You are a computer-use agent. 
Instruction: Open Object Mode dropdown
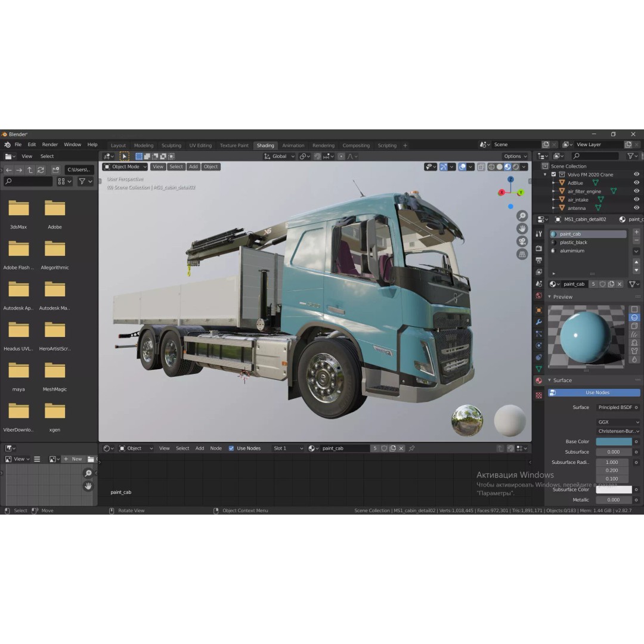[x=125, y=167]
